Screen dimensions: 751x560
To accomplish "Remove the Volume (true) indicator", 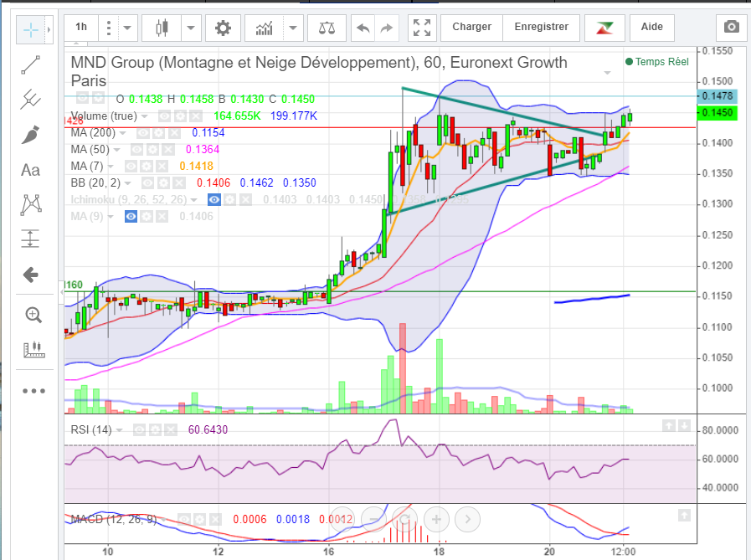I will tap(195, 116).
